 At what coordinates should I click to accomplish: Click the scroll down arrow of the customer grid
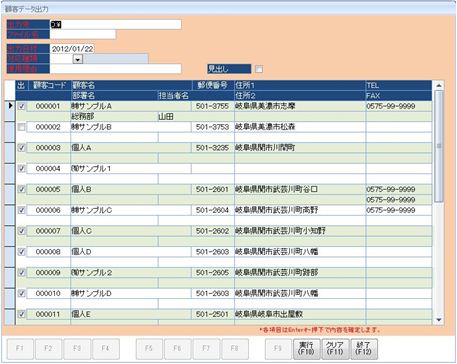click(439, 320)
